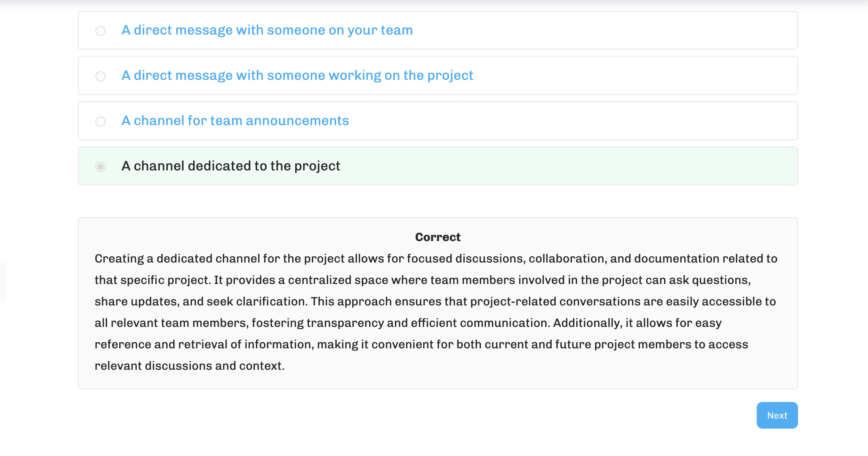Click the bold 'Correct' heading
This screenshot has height=456, width=868.
(438, 237)
